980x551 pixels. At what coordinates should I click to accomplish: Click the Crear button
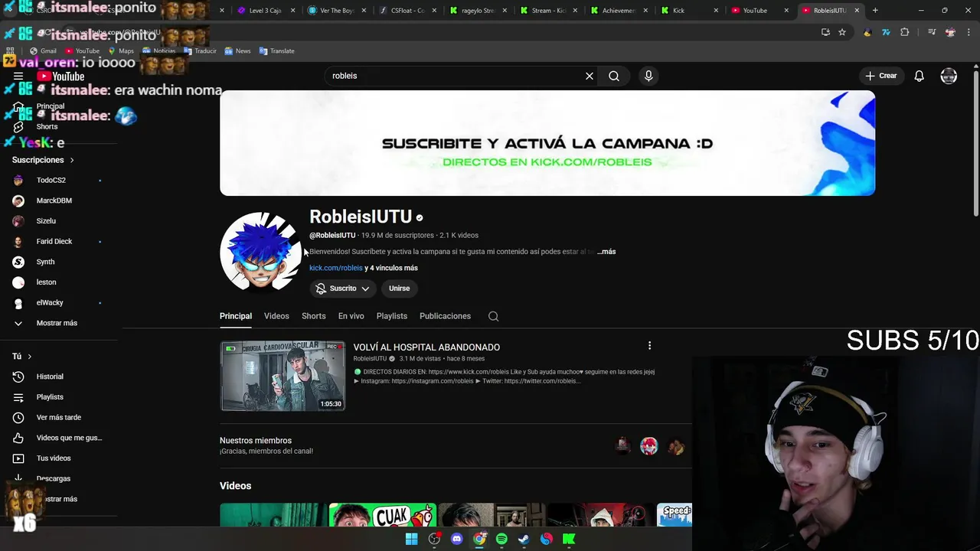880,76
